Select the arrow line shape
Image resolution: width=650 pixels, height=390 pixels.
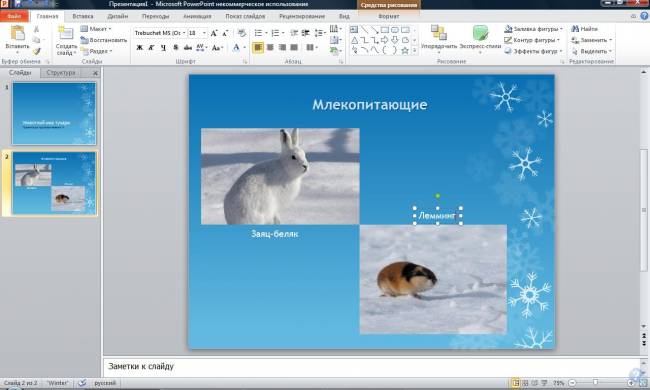coord(374,29)
